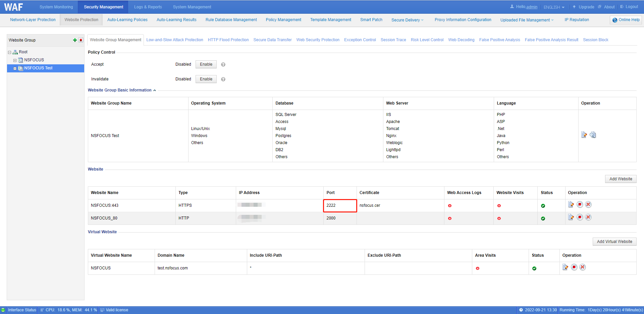644x314 pixels.
Task: Expand the NSFOCUS tree node
Action: pos(15,60)
